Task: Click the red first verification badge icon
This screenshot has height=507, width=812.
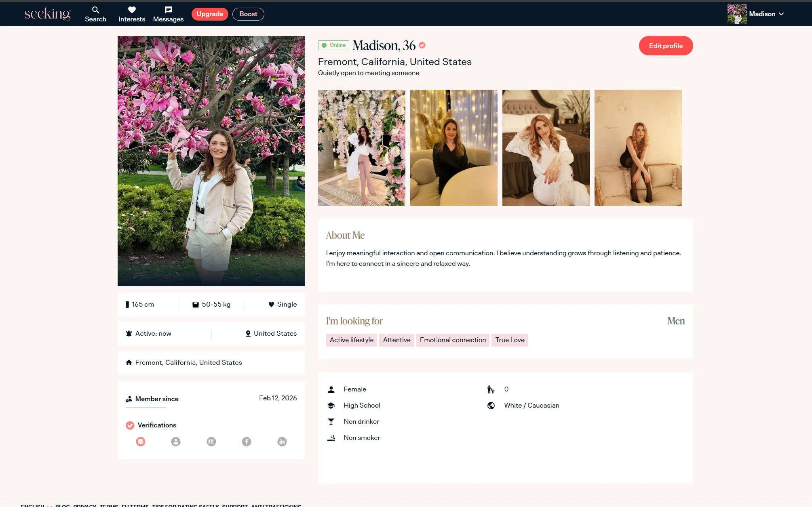Action: point(141,442)
